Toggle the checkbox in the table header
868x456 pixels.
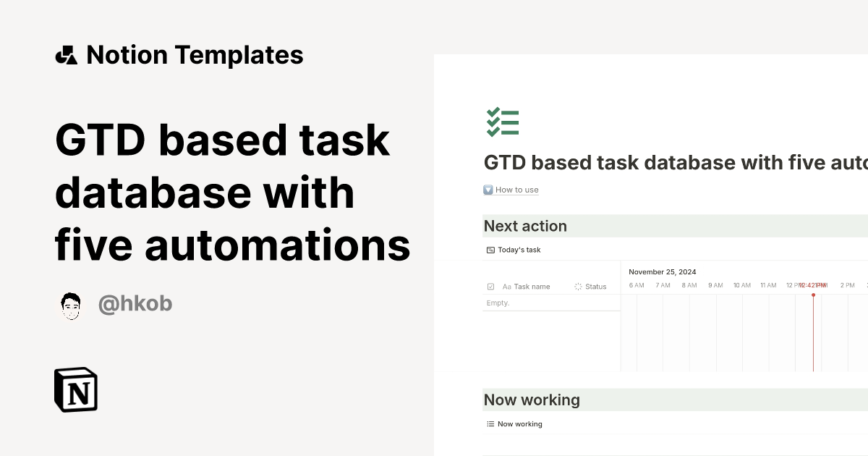pos(490,286)
